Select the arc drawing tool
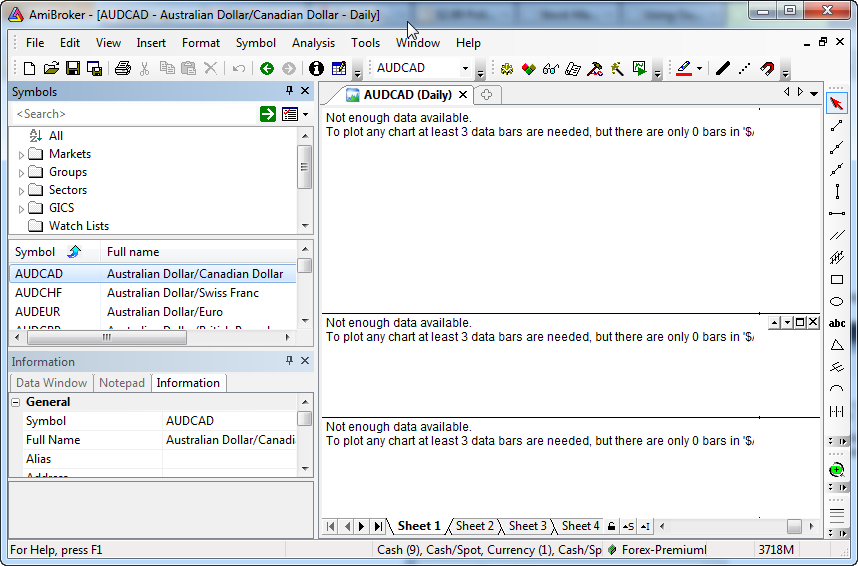The width and height of the screenshot is (858, 566). click(x=837, y=389)
